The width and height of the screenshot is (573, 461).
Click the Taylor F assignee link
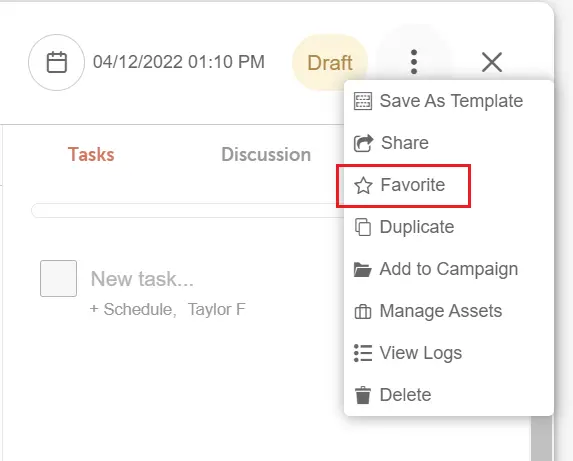point(216,309)
